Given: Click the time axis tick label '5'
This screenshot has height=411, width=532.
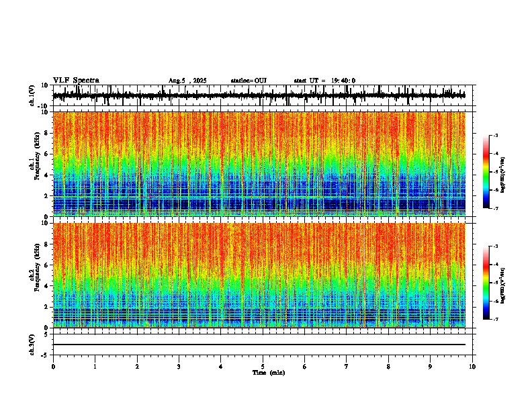Looking at the screenshot, I should click(263, 367).
